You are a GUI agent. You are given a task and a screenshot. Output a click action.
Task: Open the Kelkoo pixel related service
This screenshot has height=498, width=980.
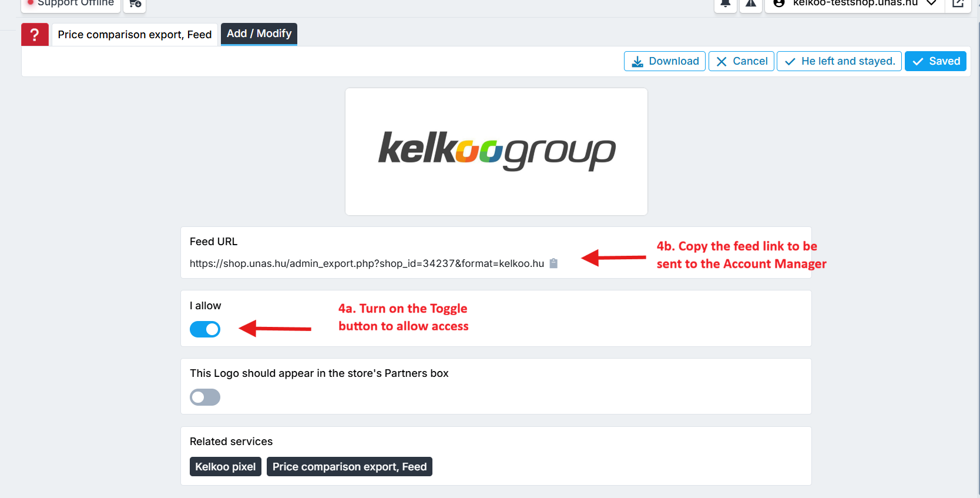coord(226,467)
